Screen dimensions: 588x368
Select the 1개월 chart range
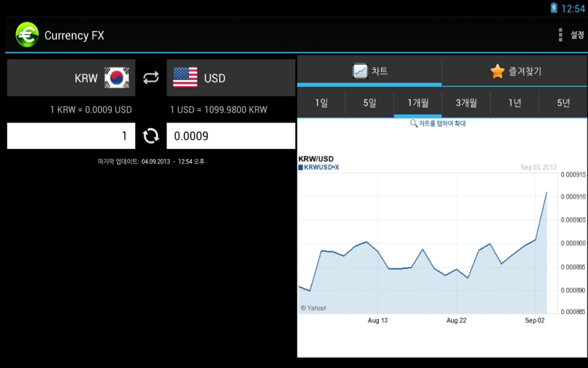418,103
